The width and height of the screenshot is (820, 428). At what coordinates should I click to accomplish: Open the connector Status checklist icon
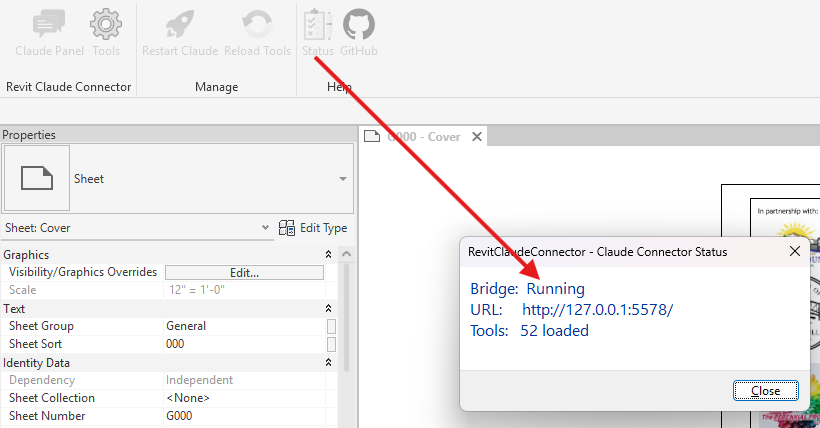(318, 24)
